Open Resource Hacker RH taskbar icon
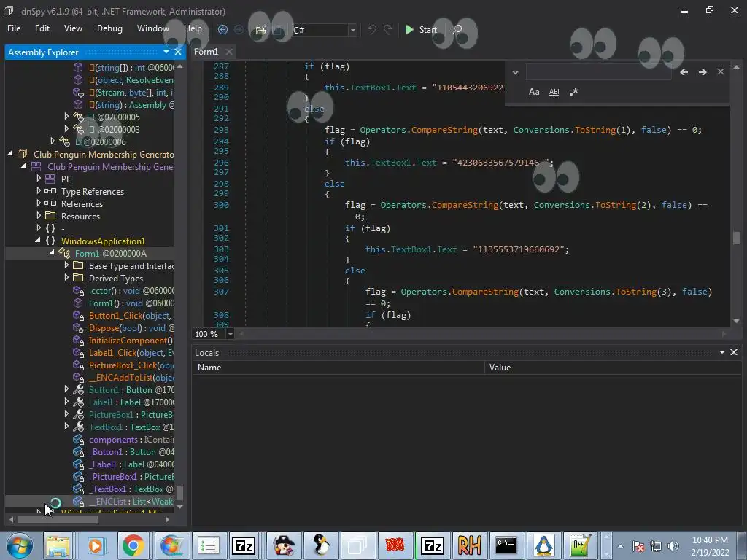This screenshot has width=747, height=560. 469,545
